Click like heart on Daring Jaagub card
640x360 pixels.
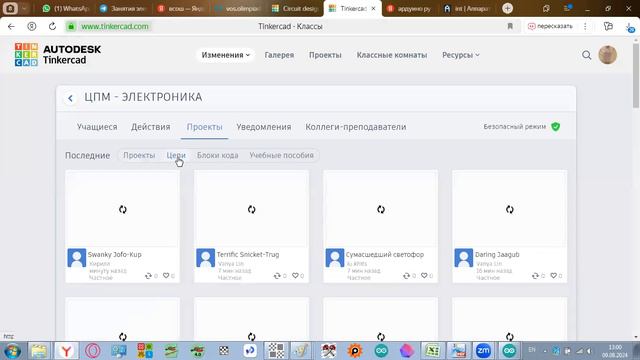click(x=553, y=276)
